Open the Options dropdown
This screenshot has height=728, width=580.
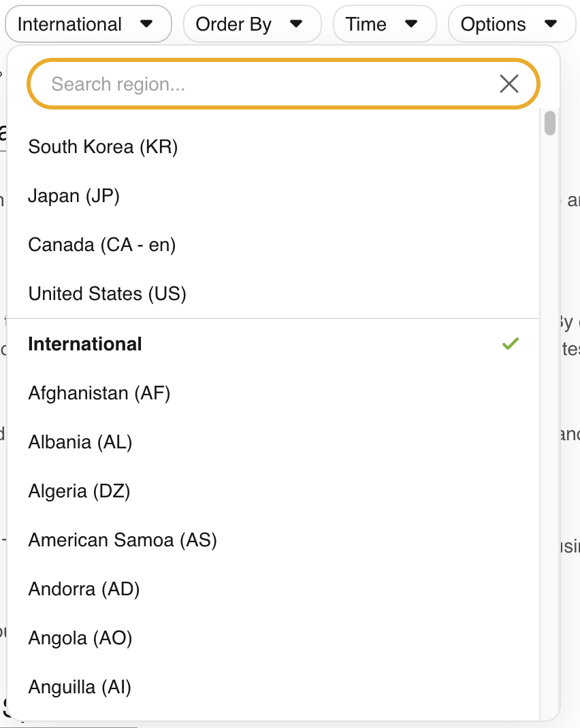pos(512,24)
